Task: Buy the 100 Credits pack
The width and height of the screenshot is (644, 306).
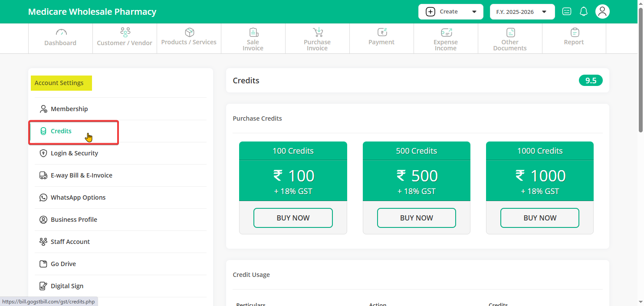Action: click(293, 218)
